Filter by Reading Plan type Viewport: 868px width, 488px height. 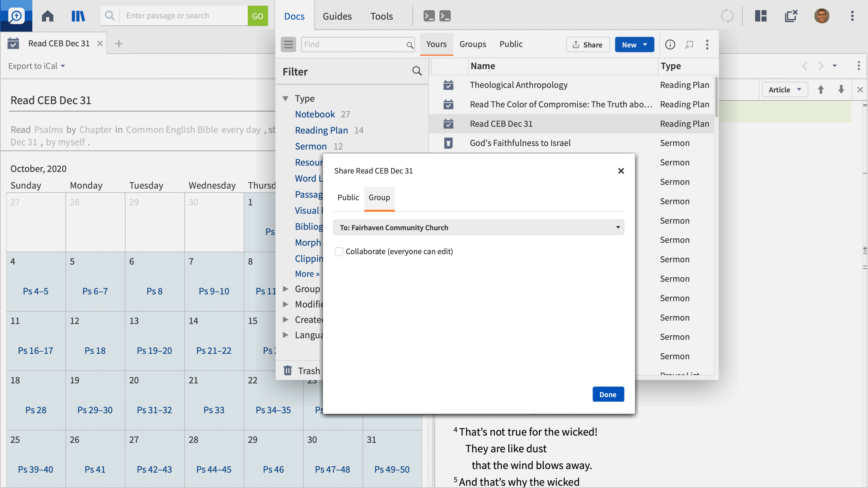pos(321,130)
